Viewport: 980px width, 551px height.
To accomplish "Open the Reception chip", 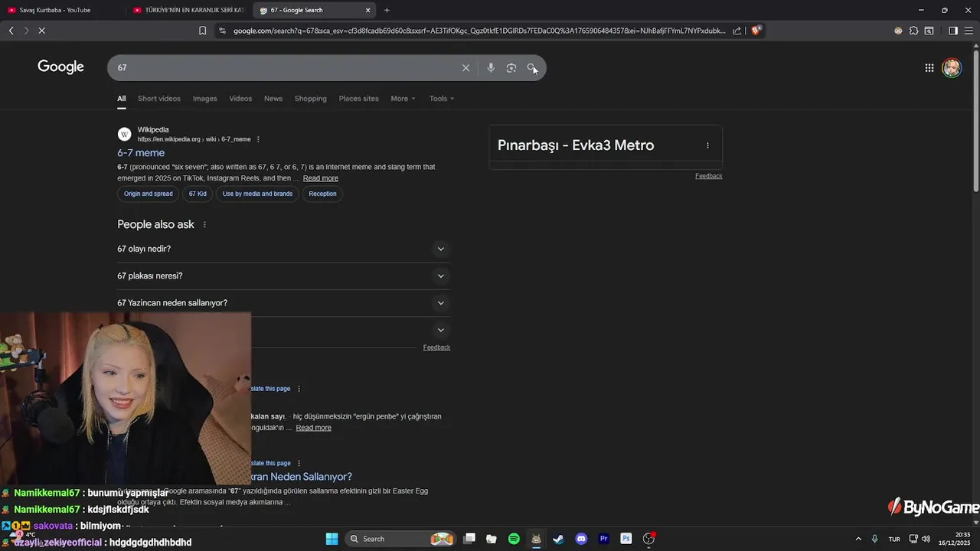I will pyautogui.click(x=322, y=194).
